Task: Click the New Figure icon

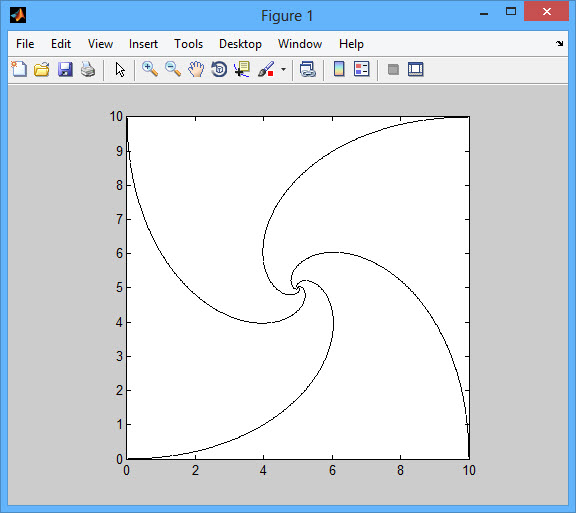Action: click(x=19, y=69)
